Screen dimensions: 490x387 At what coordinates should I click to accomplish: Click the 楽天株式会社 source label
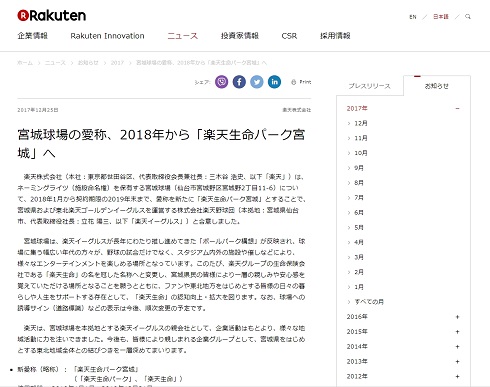tap(297, 110)
